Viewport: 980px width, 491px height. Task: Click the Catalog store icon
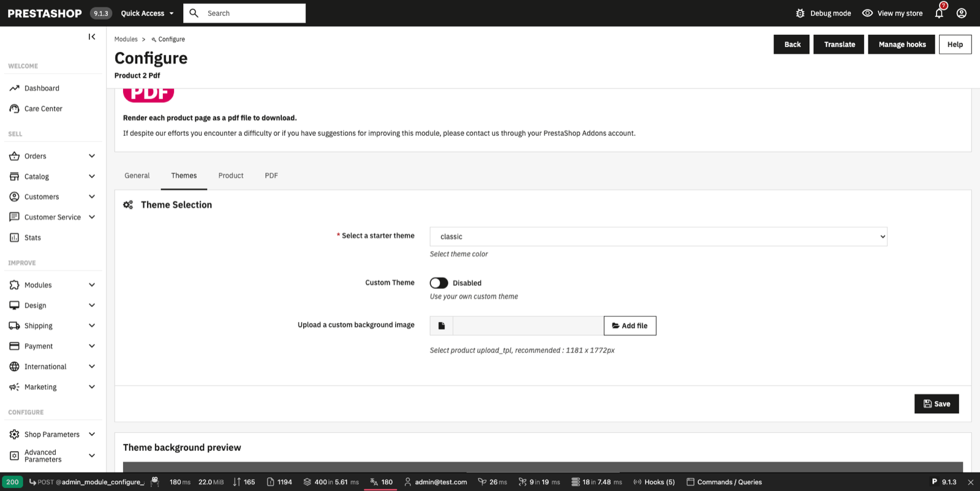coord(14,176)
